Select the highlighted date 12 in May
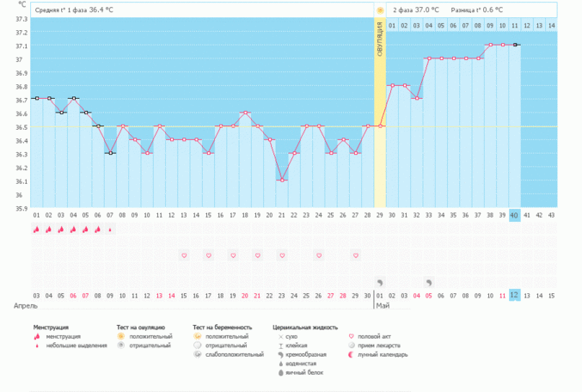This screenshot has height=392, width=582. (x=515, y=295)
